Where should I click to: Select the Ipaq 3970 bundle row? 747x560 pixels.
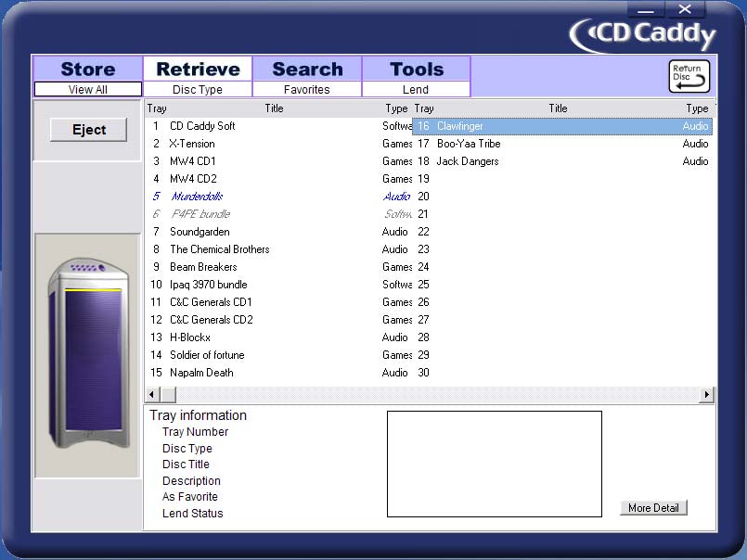278,285
